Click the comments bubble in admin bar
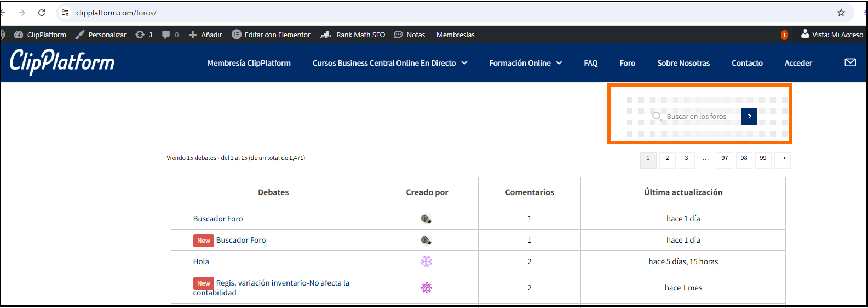This screenshot has width=868, height=308. pos(166,35)
